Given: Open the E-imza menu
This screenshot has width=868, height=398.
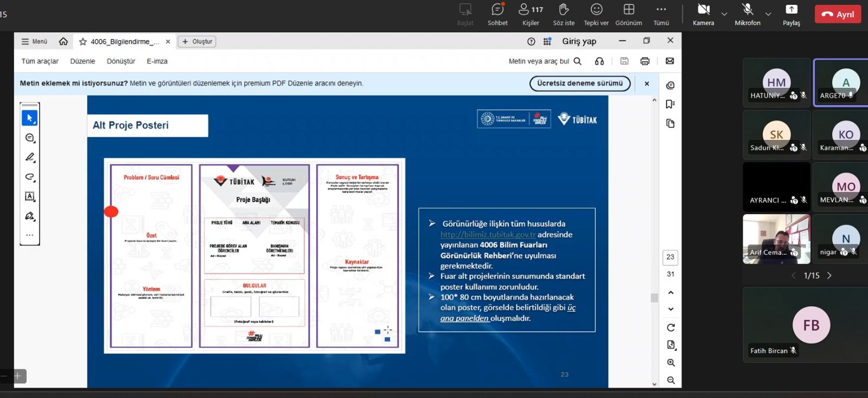Looking at the screenshot, I should point(157,61).
